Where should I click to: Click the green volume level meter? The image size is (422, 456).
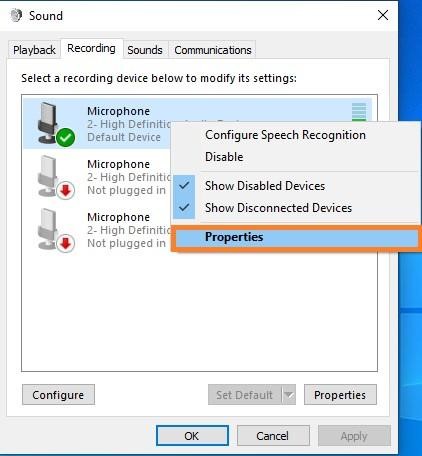point(359,112)
